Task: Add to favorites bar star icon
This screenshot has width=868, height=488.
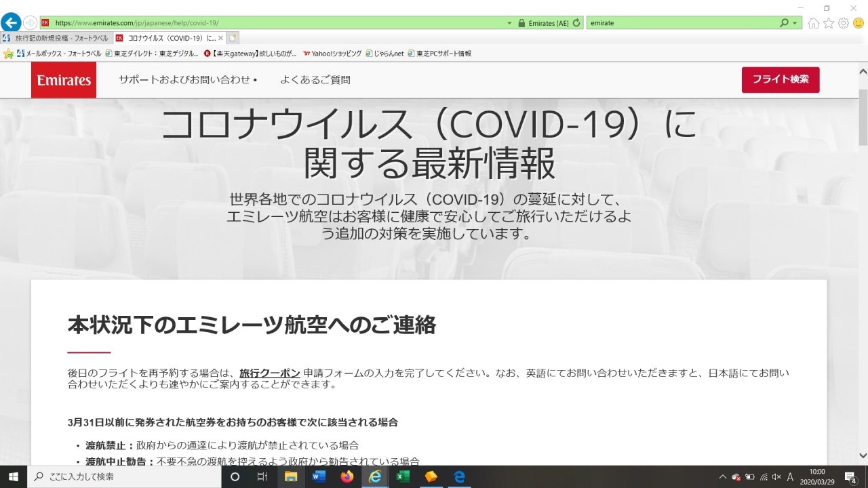Action: click(8, 53)
